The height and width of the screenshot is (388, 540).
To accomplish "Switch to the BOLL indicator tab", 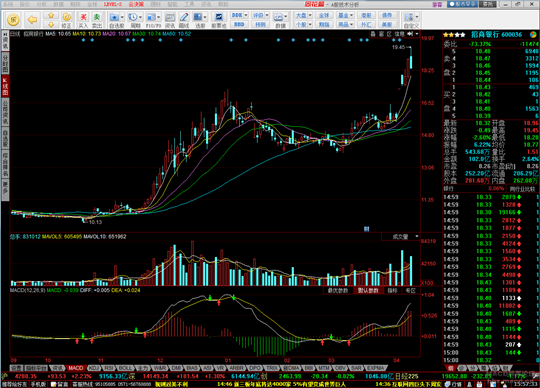I will coord(125,368).
